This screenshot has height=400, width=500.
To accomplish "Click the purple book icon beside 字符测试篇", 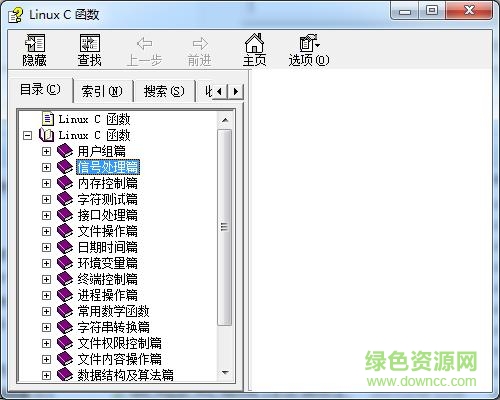I will coord(65,199).
